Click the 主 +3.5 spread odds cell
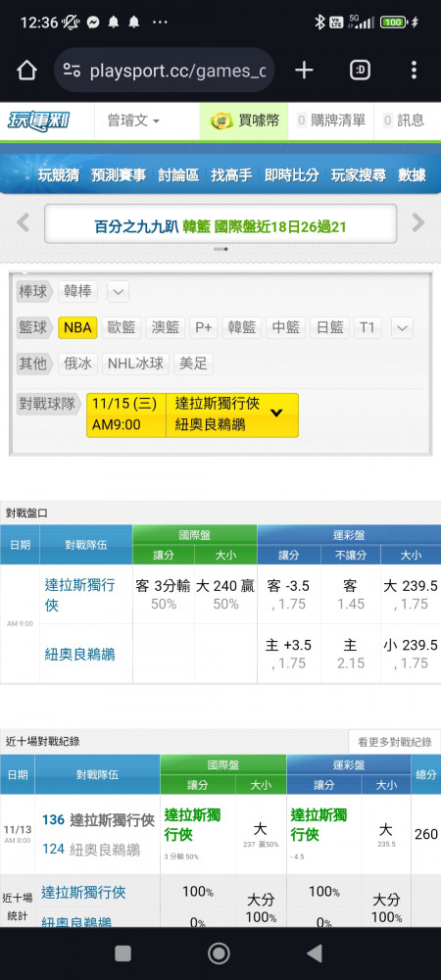 click(x=288, y=654)
